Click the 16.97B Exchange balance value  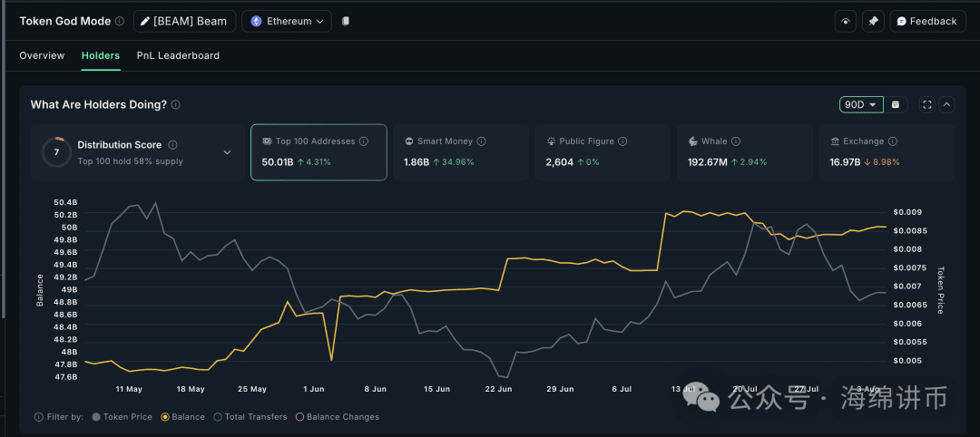point(846,162)
